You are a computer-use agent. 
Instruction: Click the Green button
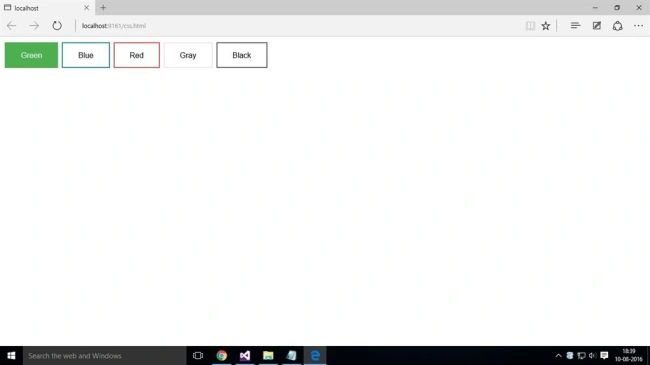pos(32,55)
